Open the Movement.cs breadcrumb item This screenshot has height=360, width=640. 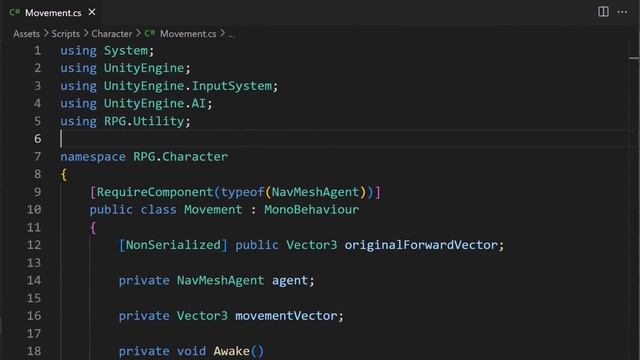coord(188,34)
